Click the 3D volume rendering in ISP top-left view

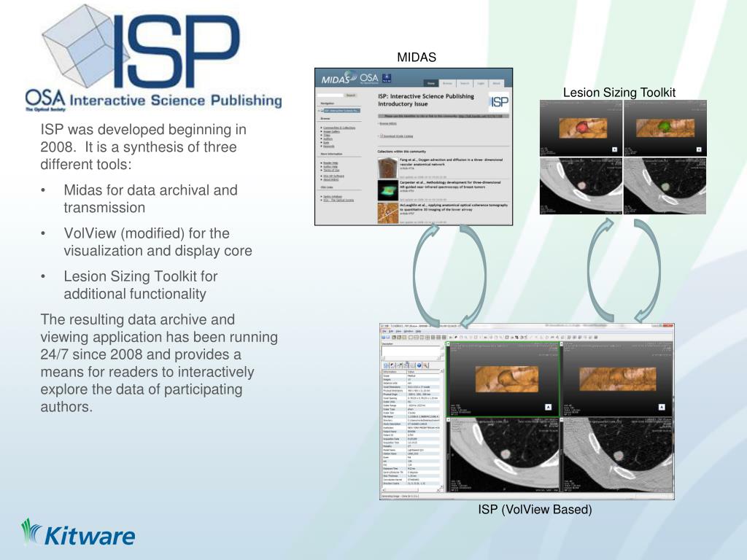[507, 379]
